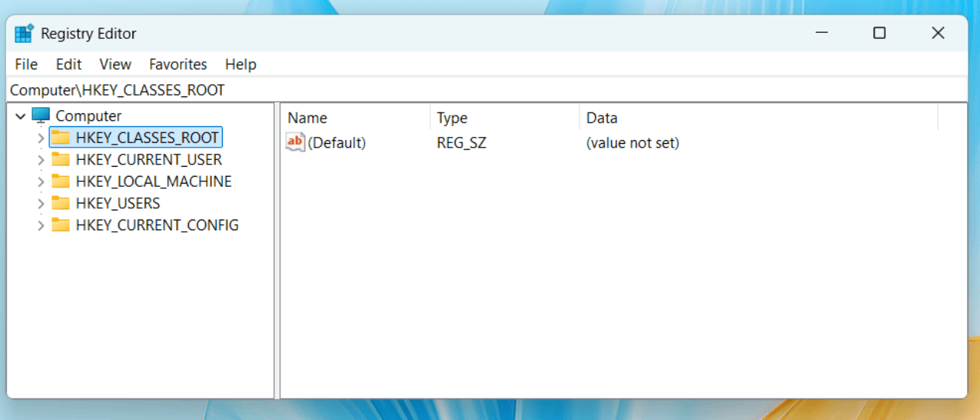Maximize the Registry Editor window
This screenshot has width=980, height=420.
pyautogui.click(x=880, y=33)
